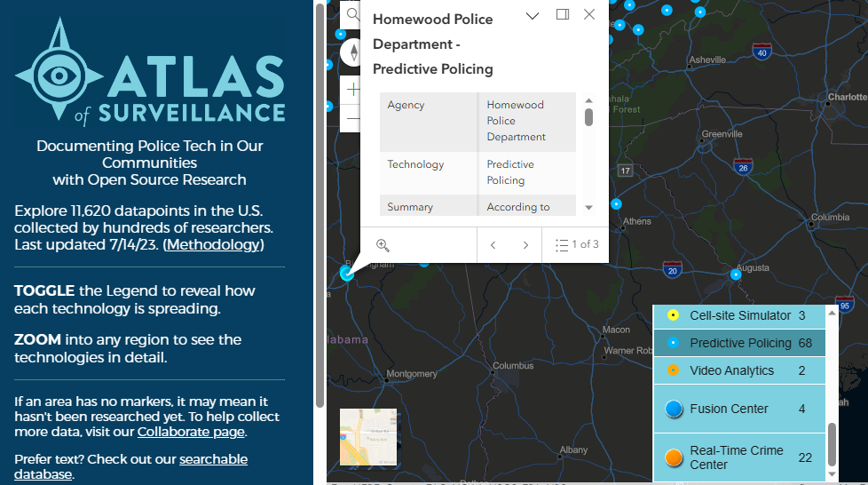Select the highlighted Birmingham map marker
Screen dimensions: 868x485
[x=346, y=273]
